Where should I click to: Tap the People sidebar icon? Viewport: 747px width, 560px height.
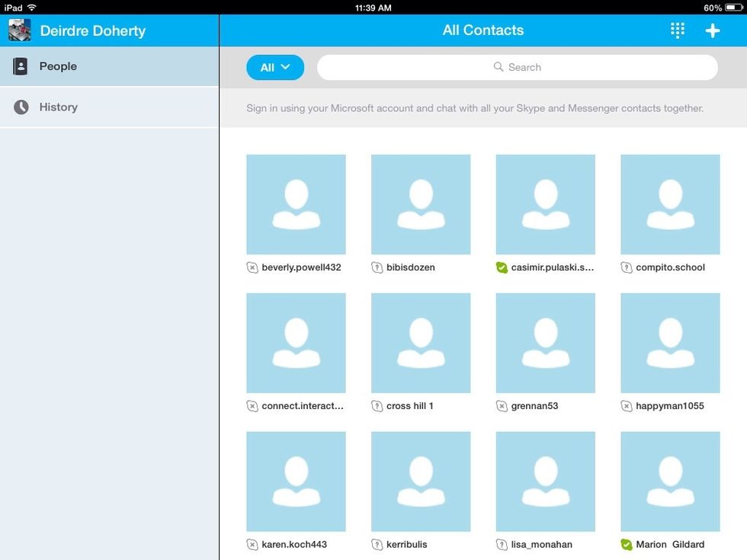coord(21,66)
